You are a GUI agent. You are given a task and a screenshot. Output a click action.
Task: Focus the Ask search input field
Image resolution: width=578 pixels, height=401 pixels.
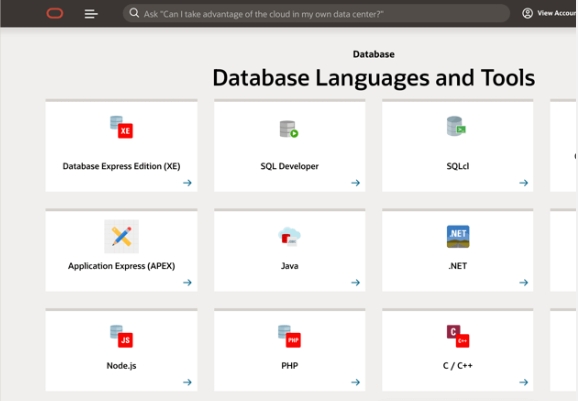point(316,14)
